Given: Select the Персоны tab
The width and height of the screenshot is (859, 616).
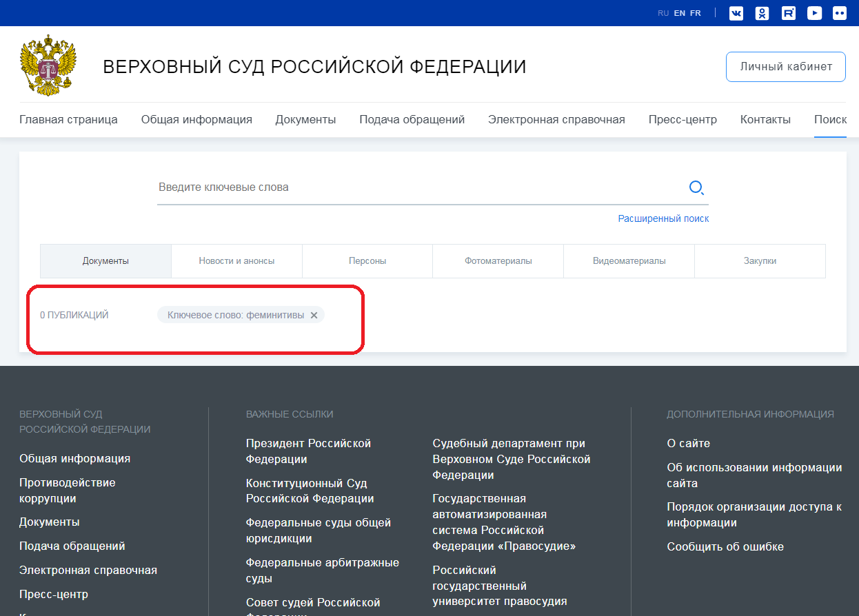Looking at the screenshot, I should click(367, 261).
